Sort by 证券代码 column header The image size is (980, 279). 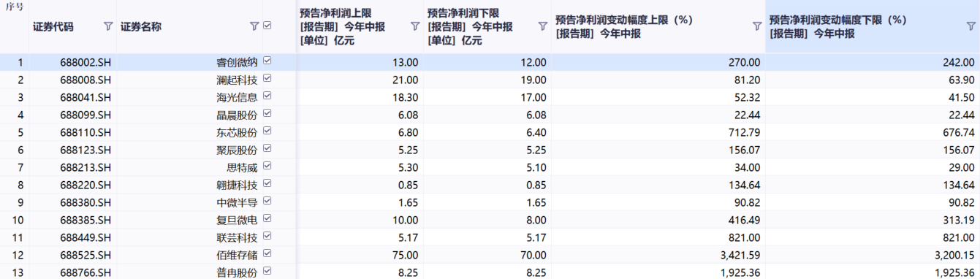coord(53,26)
